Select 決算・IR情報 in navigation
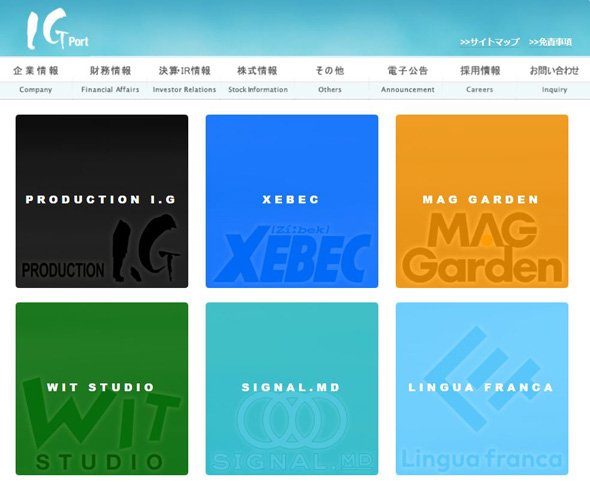The height and width of the screenshot is (489, 590). click(x=184, y=70)
